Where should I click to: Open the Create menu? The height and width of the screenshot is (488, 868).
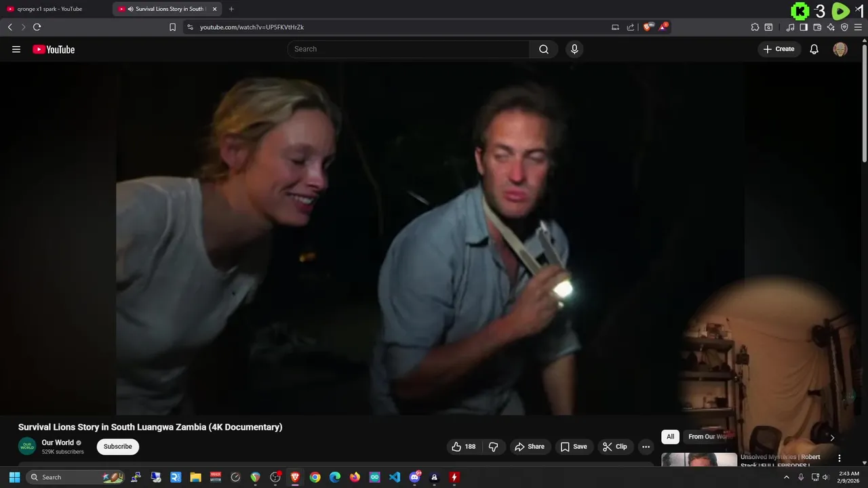(778, 49)
